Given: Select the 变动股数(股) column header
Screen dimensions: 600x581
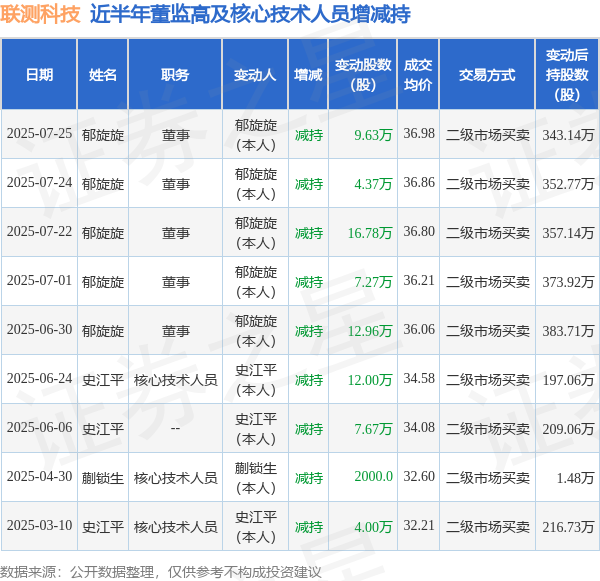Looking at the screenshot, I should click(x=363, y=74).
